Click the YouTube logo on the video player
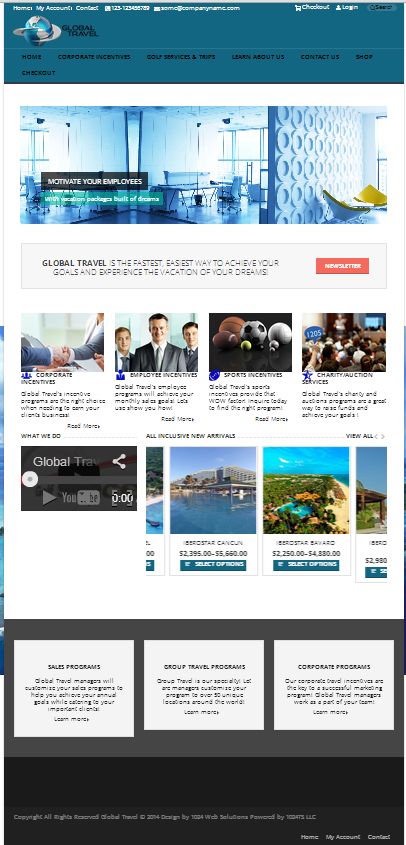The image size is (406, 845). 81,497
